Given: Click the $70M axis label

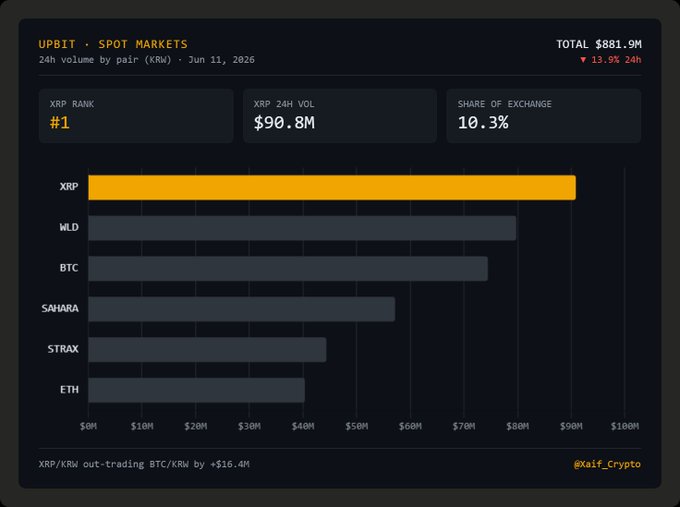Looking at the screenshot, I should click(x=464, y=426).
